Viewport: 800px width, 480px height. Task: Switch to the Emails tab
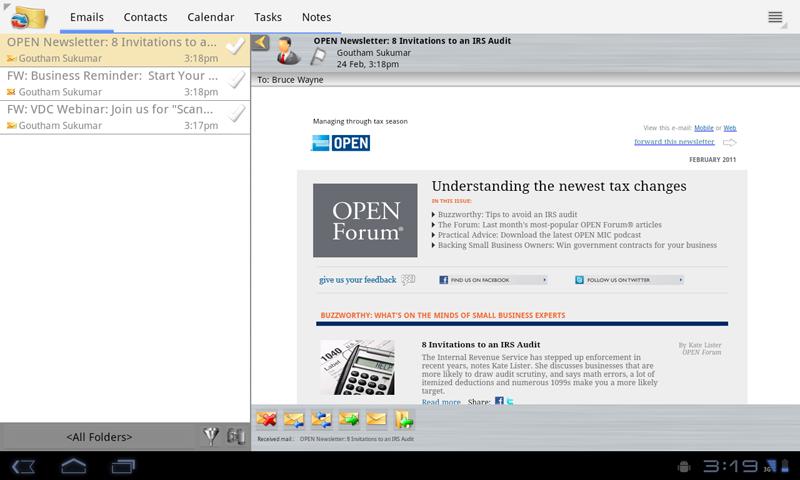coord(87,17)
